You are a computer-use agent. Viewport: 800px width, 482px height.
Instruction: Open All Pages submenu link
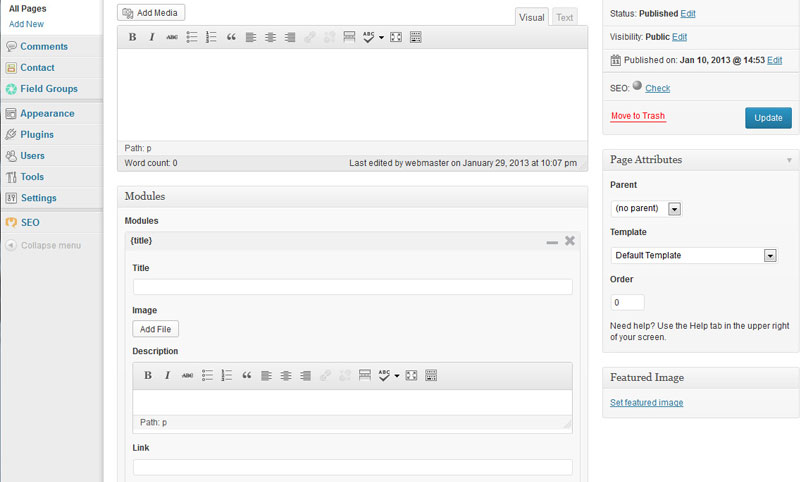[28, 9]
